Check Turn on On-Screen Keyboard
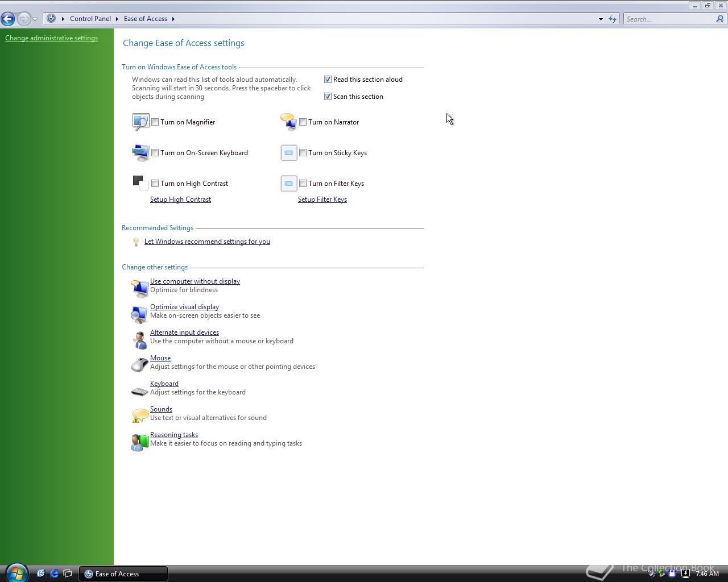The height and width of the screenshot is (582, 728). (x=155, y=152)
